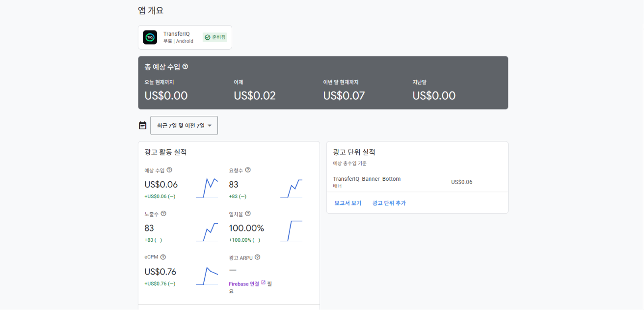Click the 앱 개요 page heading

(151, 10)
